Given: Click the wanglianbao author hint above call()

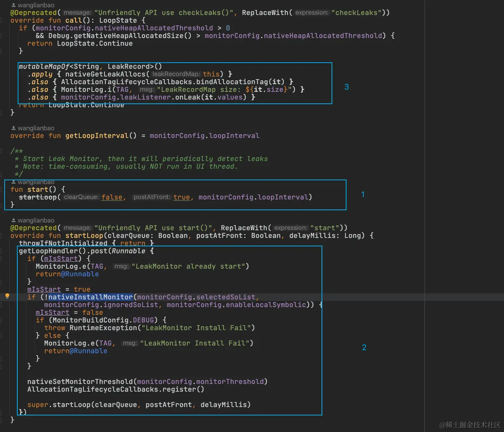Looking at the screenshot, I should [x=33, y=5].
